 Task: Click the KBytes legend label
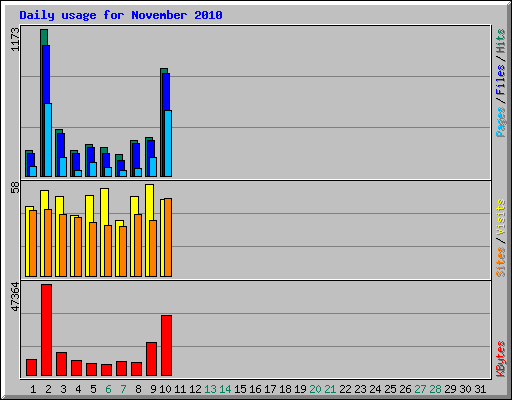pos(501,359)
